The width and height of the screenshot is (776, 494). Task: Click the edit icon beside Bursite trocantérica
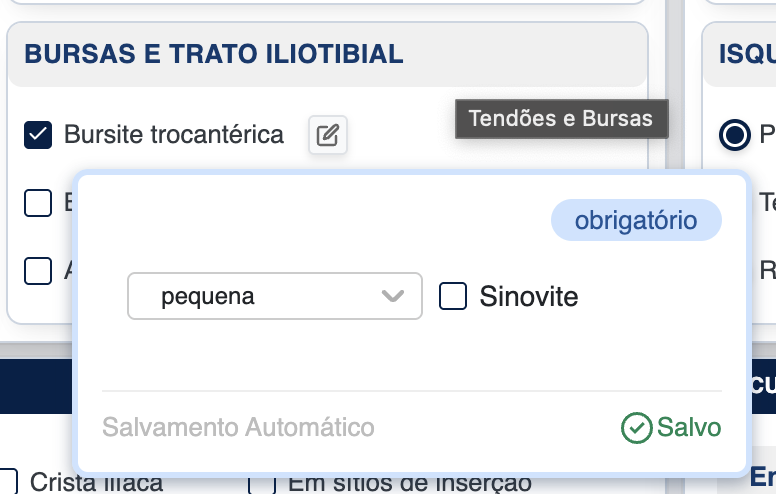(327, 135)
